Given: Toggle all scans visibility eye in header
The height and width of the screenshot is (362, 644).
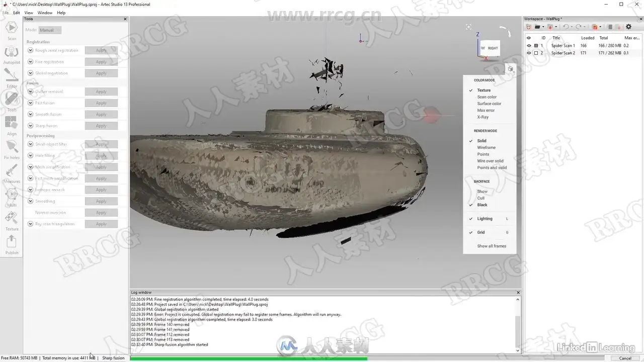Looking at the screenshot, I should (529, 38).
